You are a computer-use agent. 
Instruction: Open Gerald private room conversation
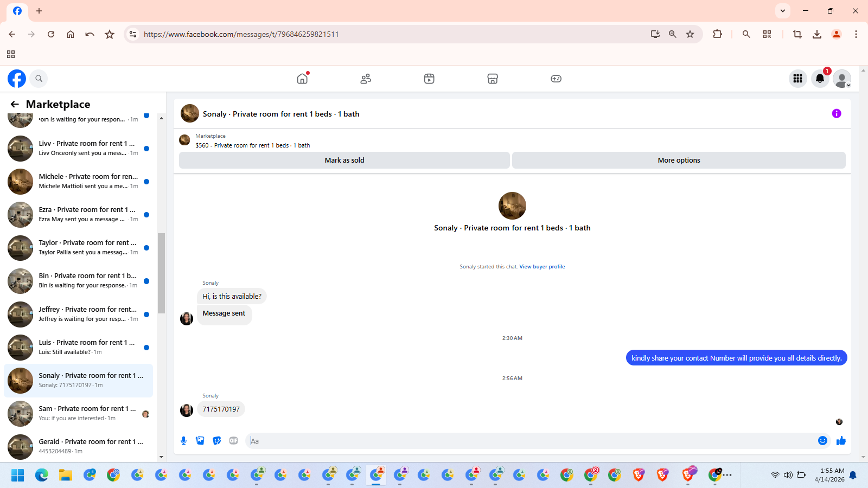coord(79,446)
